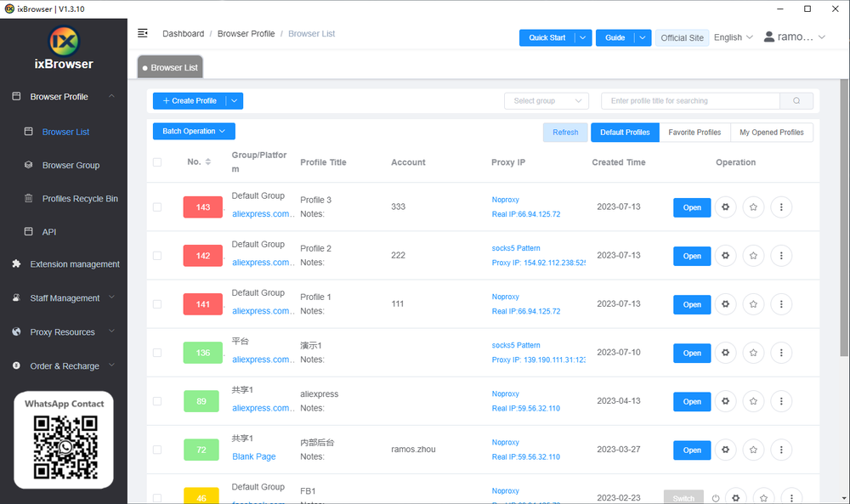Click the Create Profile button
Screen dimensions: 850x504
pyautogui.click(x=190, y=101)
